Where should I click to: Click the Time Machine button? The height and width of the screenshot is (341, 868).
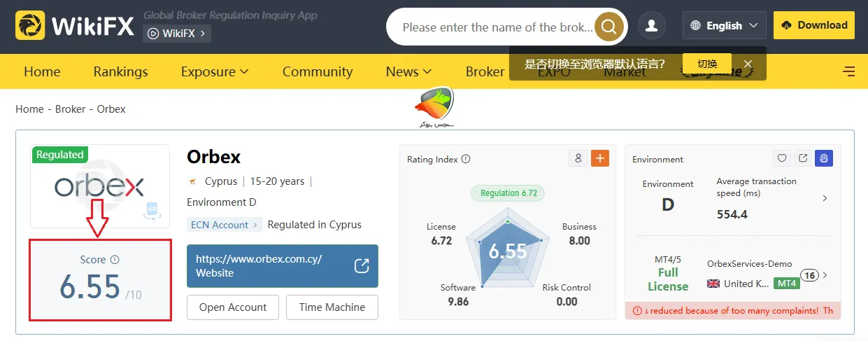coord(332,307)
